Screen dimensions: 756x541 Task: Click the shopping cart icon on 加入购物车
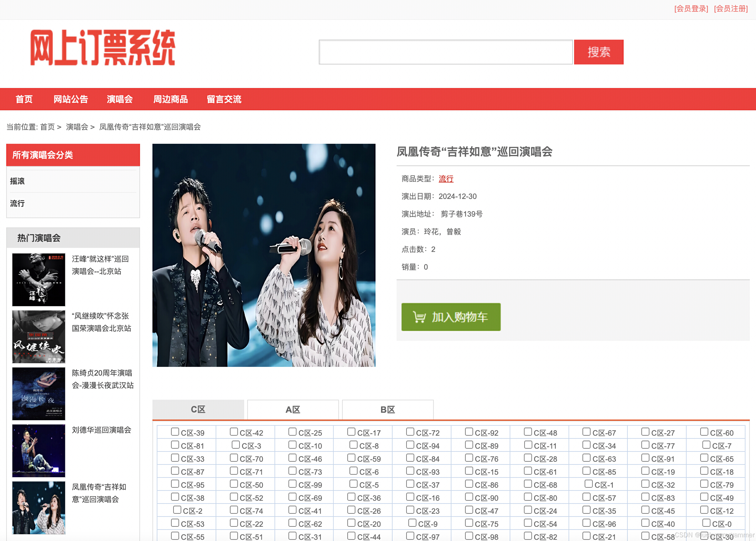click(419, 317)
